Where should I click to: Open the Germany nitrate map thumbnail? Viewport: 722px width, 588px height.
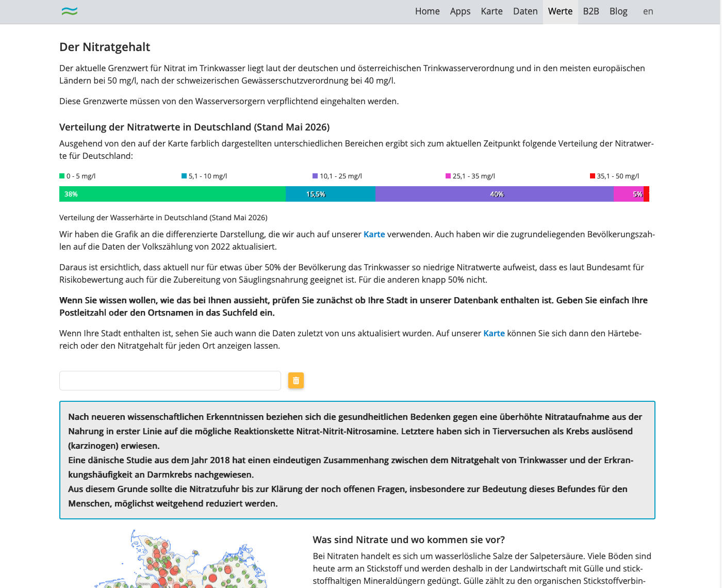pos(180,559)
